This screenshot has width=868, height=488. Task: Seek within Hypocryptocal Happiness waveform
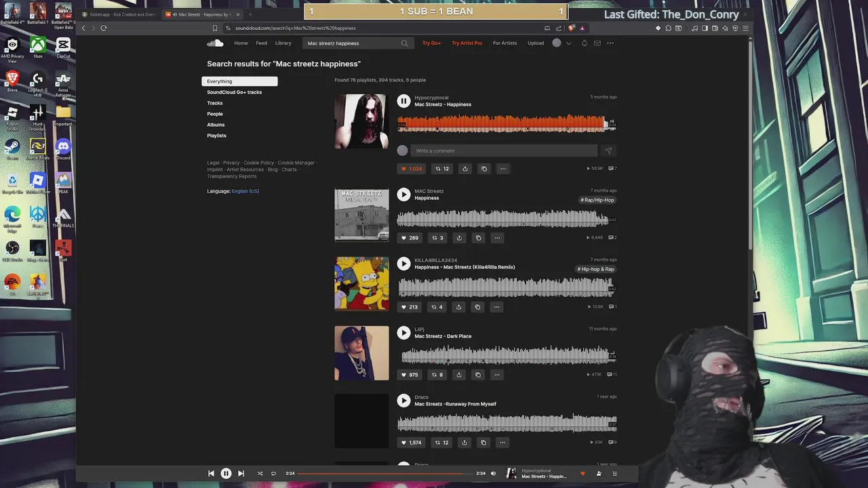[507, 123]
